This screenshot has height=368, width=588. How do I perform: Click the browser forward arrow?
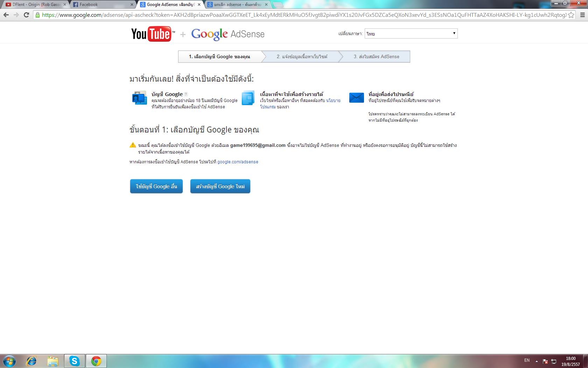click(16, 15)
